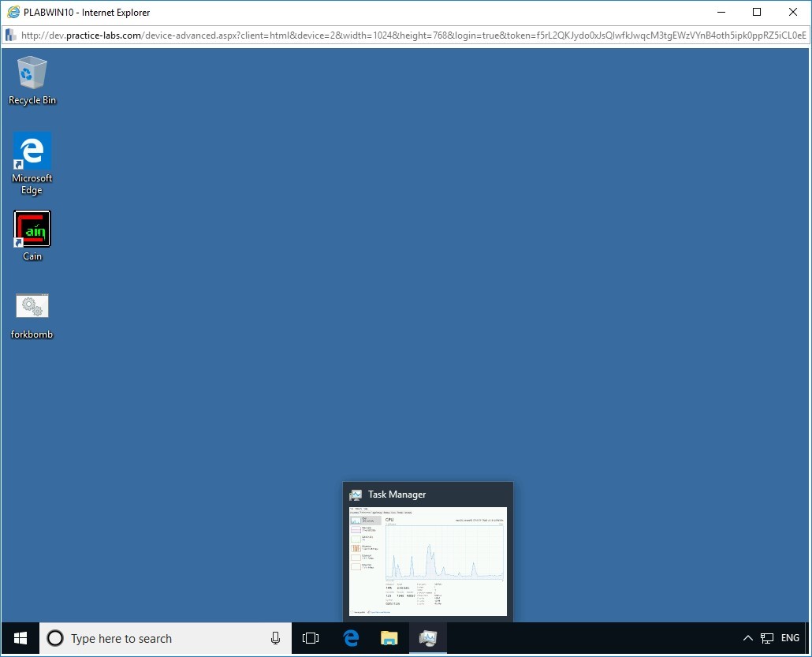Open File Explorer from the taskbar
The image size is (812, 657).
(x=389, y=638)
